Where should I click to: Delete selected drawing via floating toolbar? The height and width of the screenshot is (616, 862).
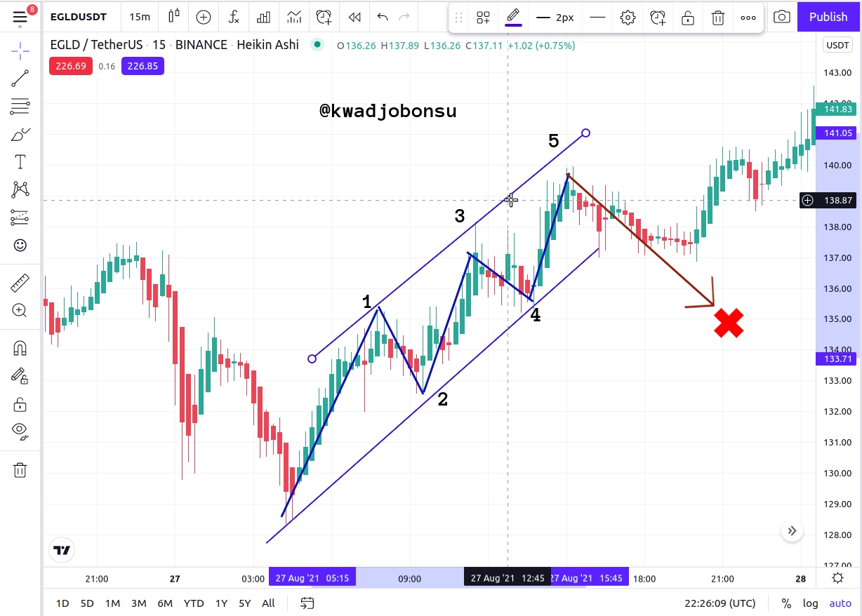717,18
